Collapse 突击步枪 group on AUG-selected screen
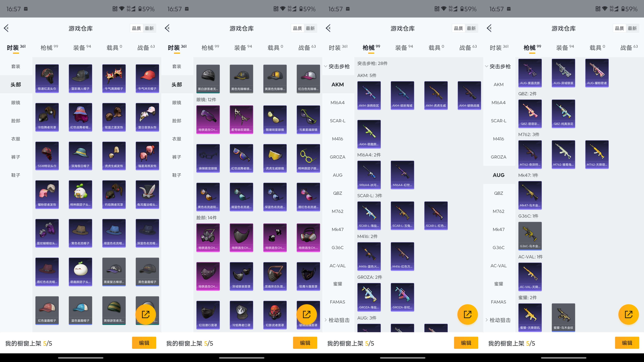 (x=498, y=66)
